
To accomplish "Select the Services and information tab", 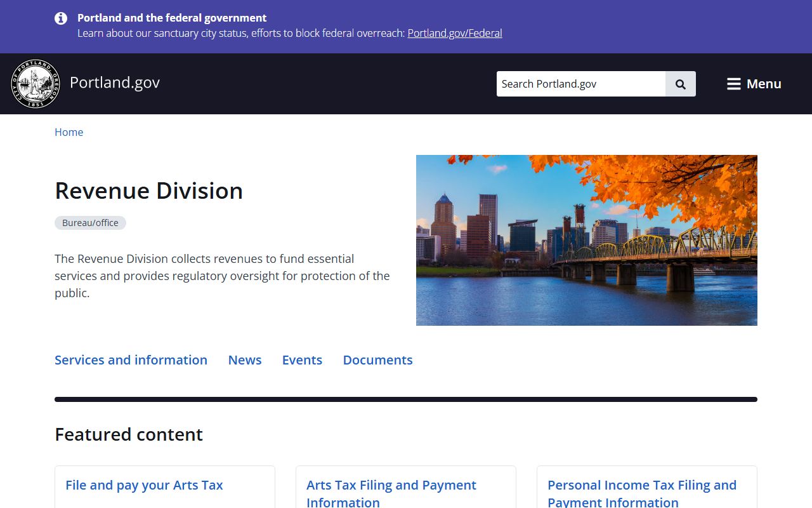I will (131, 360).
